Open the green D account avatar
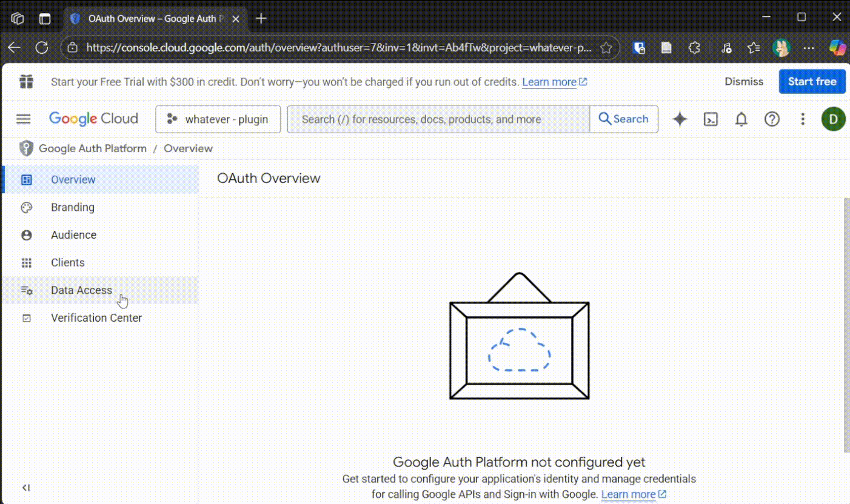Viewport: 850px width, 504px height. coord(834,119)
